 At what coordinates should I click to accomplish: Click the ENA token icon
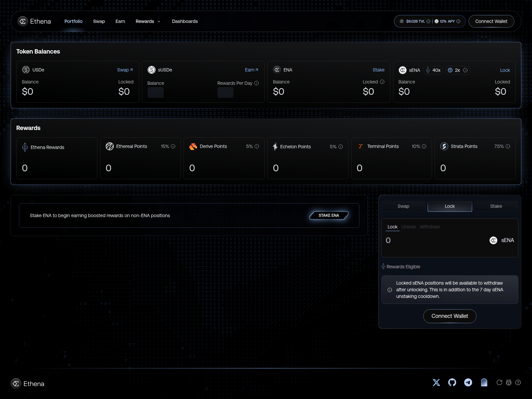(277, 70)
